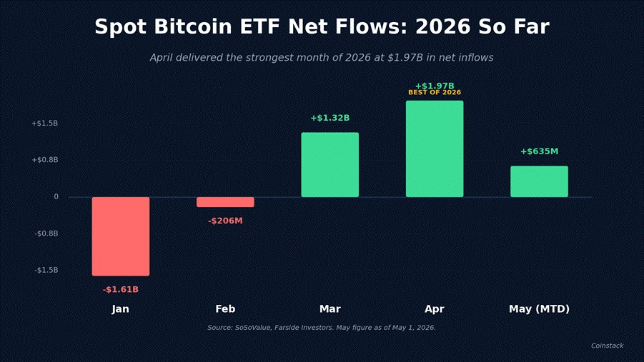Click the February small red bar

click(x=225, y=202)
